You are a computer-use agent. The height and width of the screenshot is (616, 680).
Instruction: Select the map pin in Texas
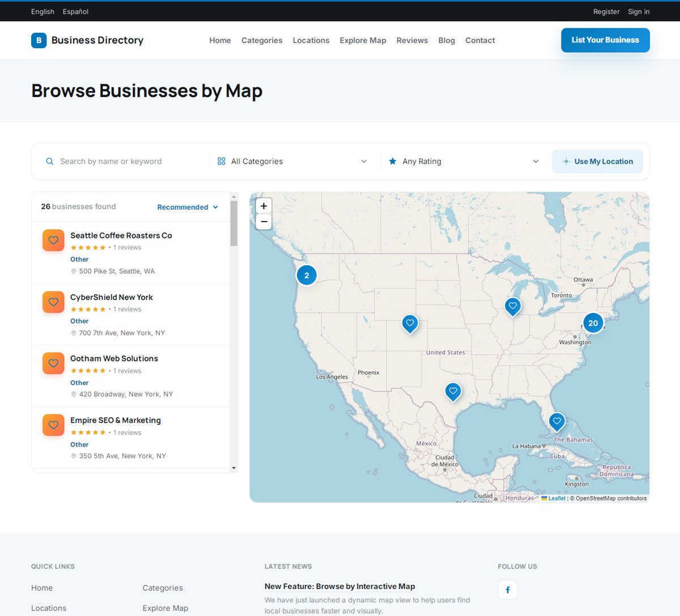click(x=453, y=392)
